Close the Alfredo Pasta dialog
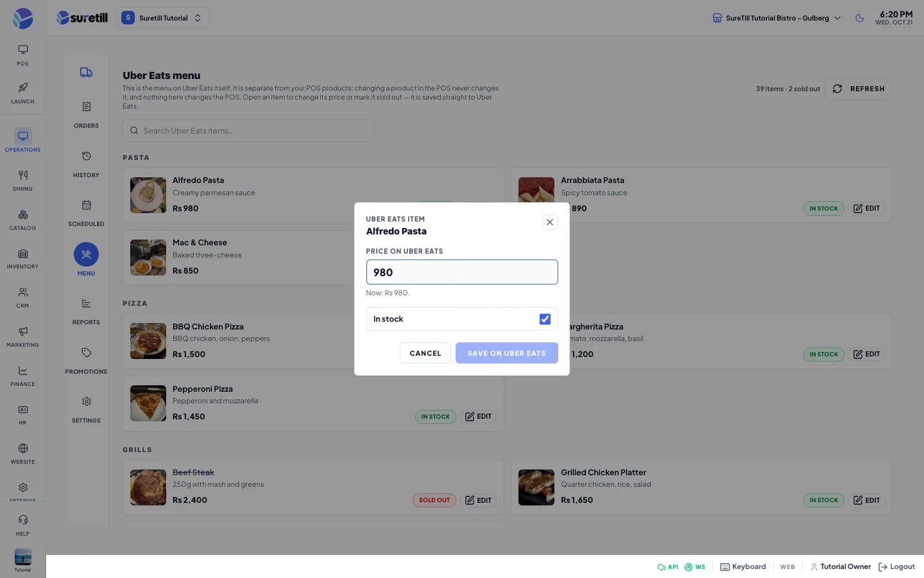 pyautogui.click(x=550, y=222)
